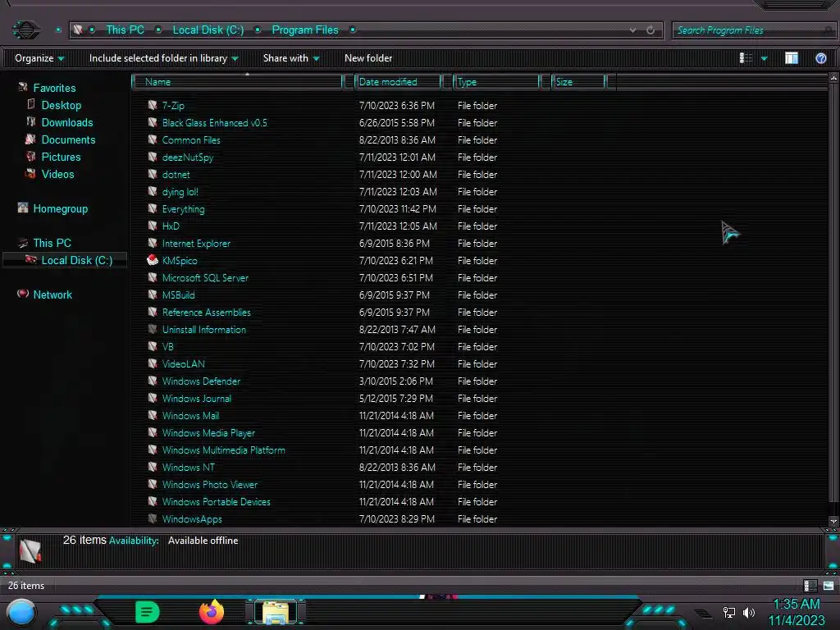Open the address bar history dropdown
Image resolution: width=840 pixels, height=630 pixels.
(x=632, y=30)
